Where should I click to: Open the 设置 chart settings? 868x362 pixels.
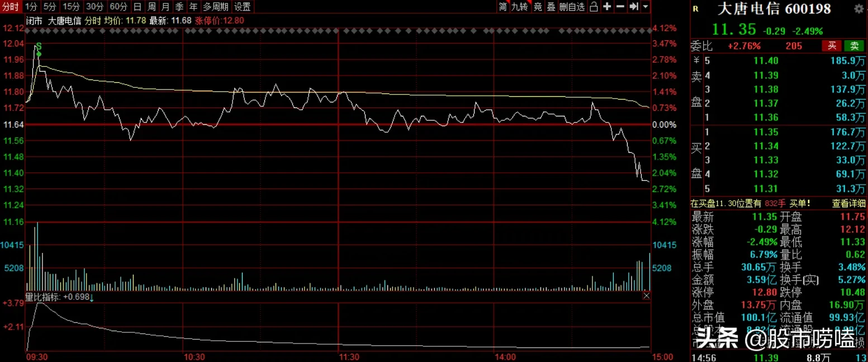tap(243, 7)
